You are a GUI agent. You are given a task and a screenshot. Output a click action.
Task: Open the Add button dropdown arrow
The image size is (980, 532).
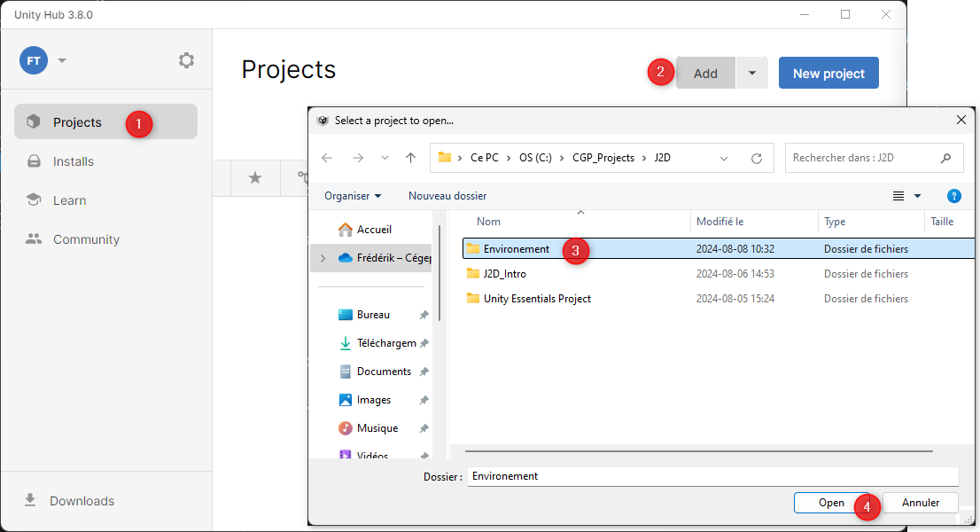click(x=751, y=74)
